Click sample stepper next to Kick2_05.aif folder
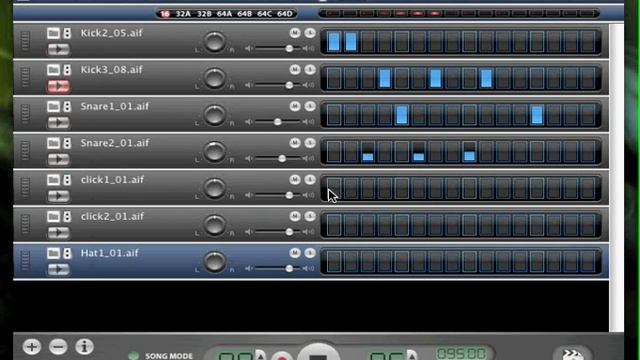This screenshot has height=360, width=640. (67, 33)
